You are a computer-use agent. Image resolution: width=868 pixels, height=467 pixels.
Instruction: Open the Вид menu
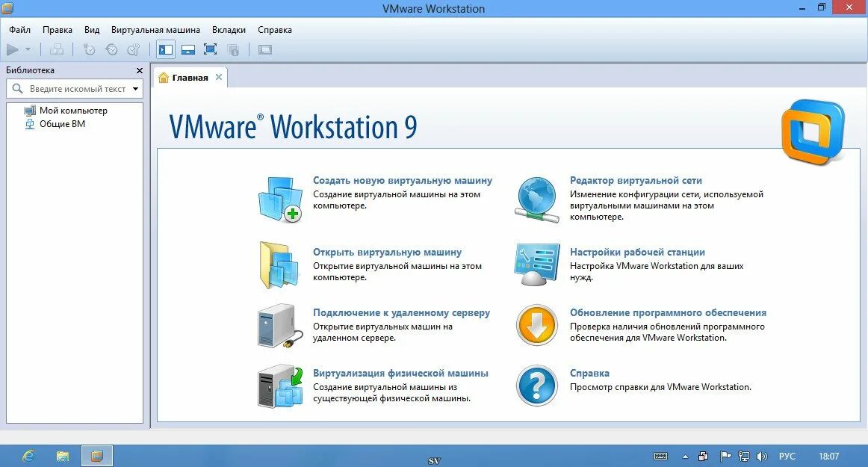point(92,30)
